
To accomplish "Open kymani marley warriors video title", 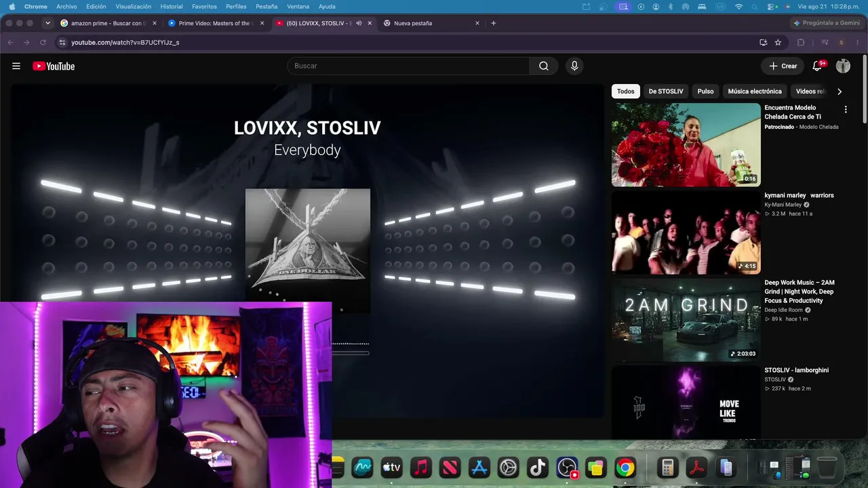I will point(800,195).
